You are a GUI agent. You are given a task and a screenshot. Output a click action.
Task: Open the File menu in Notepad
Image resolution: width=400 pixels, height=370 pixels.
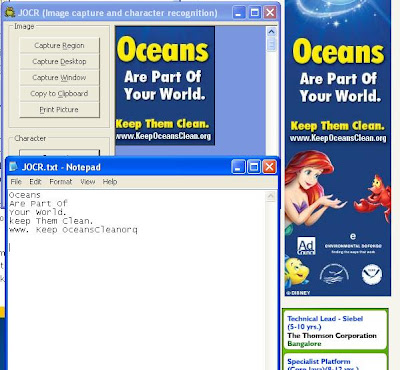[x=16, y=182]
